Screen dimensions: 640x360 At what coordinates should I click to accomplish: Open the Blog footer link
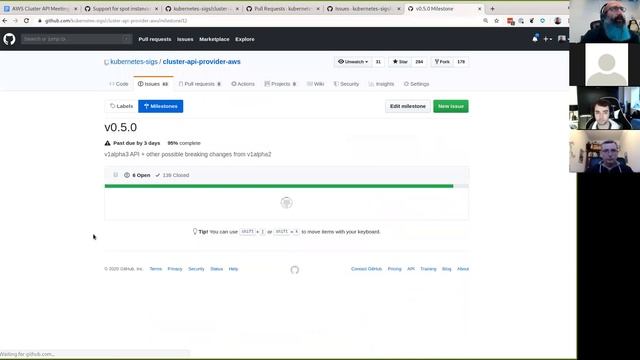tap(447, 269)
